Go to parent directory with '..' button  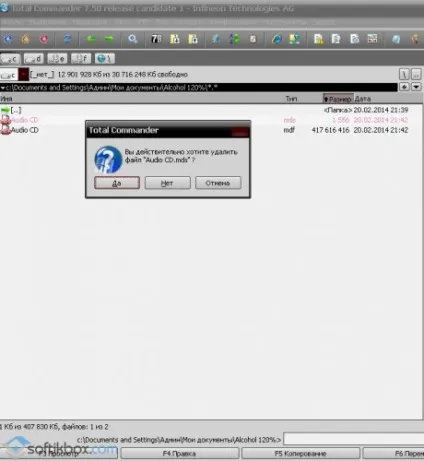[x=416, y=74]
